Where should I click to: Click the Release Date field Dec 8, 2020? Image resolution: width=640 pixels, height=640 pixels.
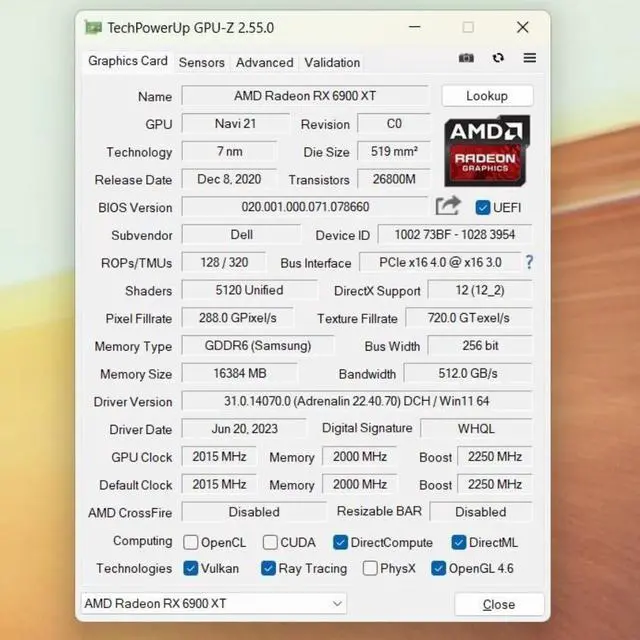229,179
